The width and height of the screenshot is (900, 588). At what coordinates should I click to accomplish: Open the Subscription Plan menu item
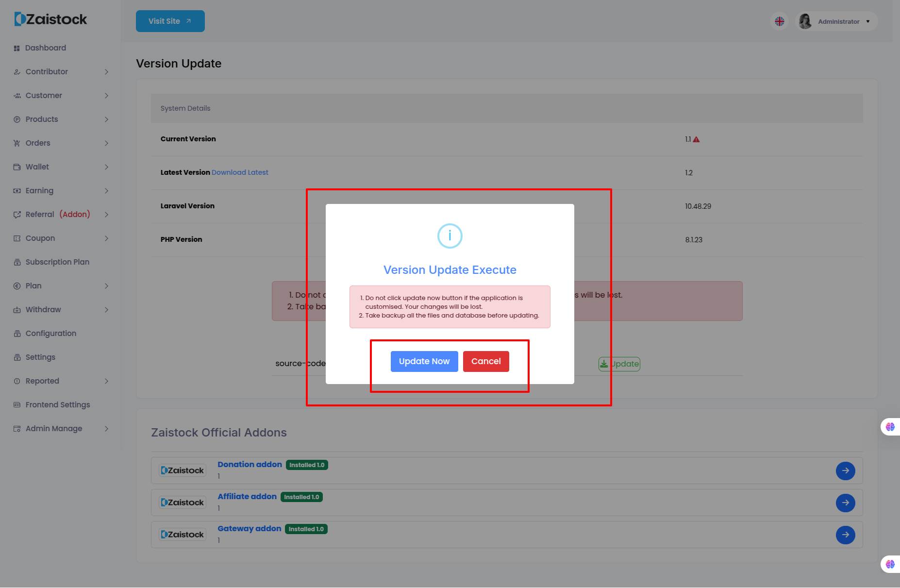coord(57,262)
